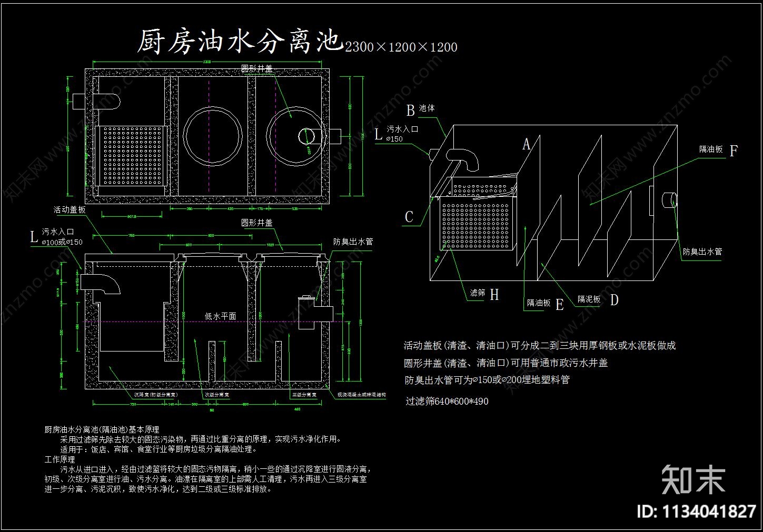
Task: Click the letter C callout
Action: [x=409, y=217]
